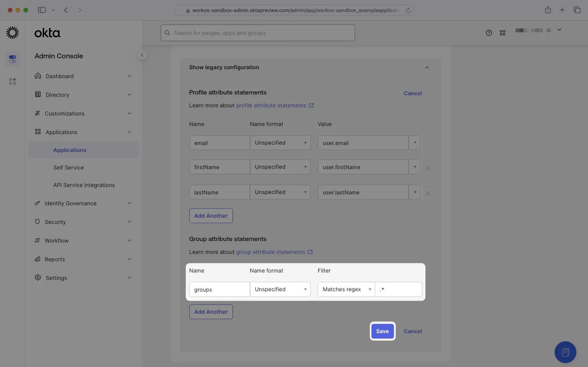Expand the Directory menu chevron
Image resolution: width=588 pixels, height=367 pixels.
pyautogui.click(x=129, y=94)
